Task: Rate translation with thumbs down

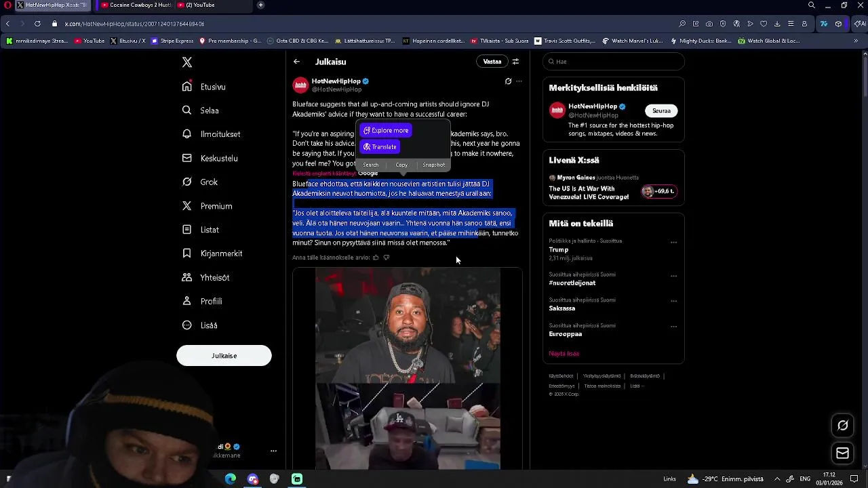Action: pos(387,258)
